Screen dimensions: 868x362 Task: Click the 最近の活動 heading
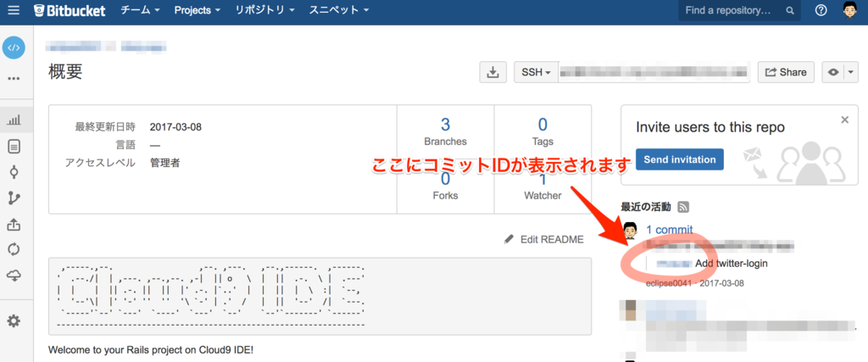coord(646,207)
